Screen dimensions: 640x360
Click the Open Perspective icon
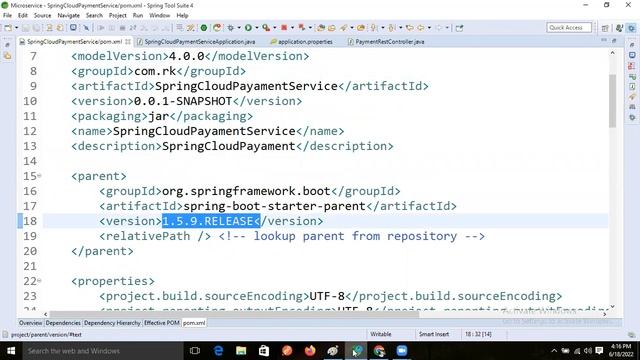point(605,28)
